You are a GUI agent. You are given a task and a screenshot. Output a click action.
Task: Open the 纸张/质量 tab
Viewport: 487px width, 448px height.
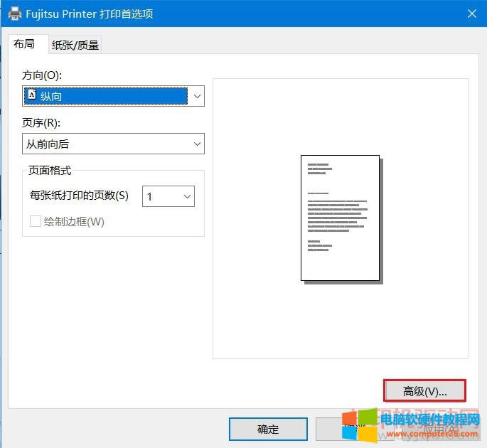75,46
